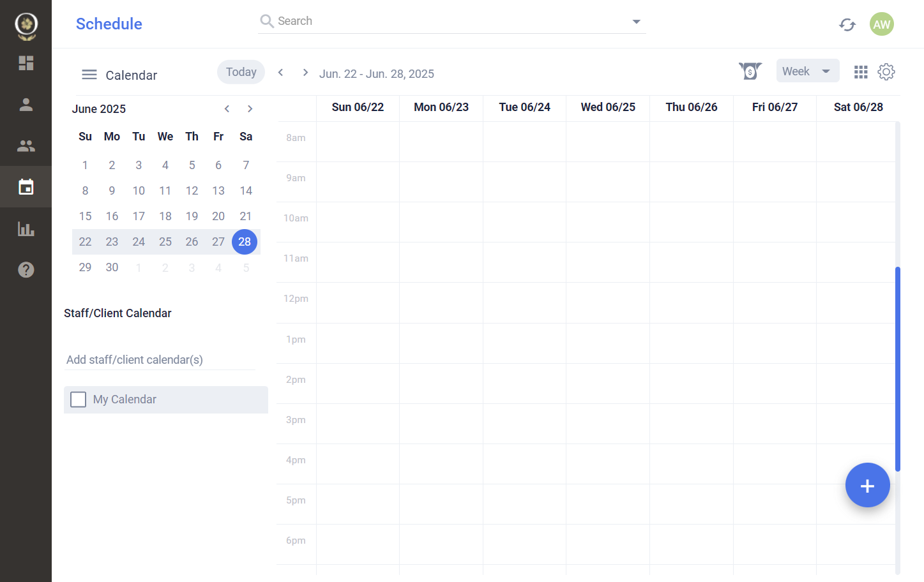The image size is (924, 582).
Task: Show next month in mini calendar
Action: point(250,109)
